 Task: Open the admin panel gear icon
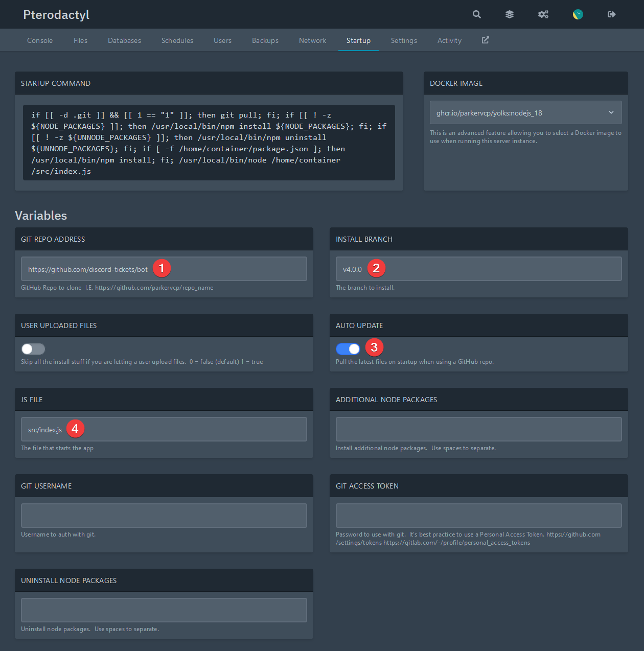543,14
